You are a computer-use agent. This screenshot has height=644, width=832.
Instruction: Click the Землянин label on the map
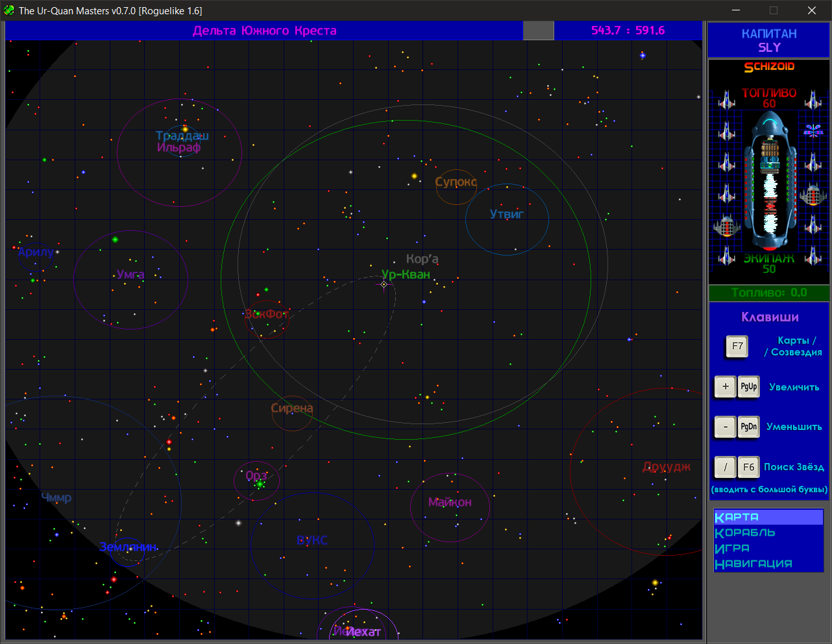128,547
